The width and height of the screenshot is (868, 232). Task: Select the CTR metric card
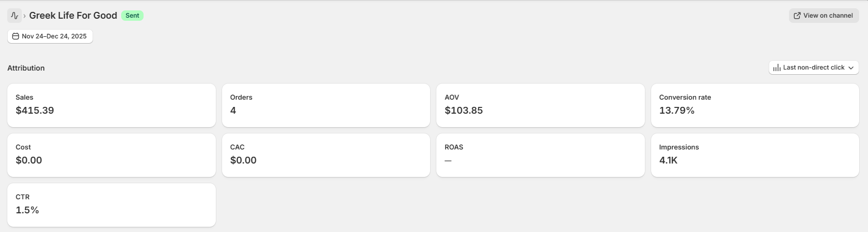point(111,204)
